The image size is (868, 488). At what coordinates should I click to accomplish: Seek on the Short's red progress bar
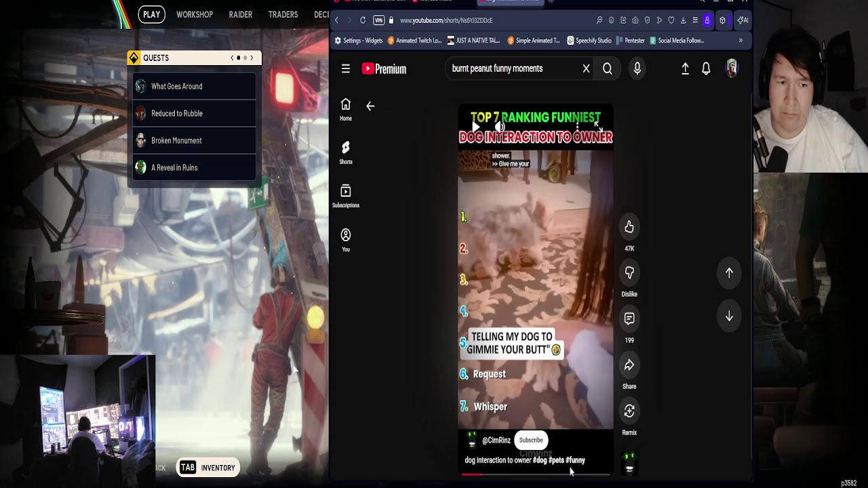[536, 474]
